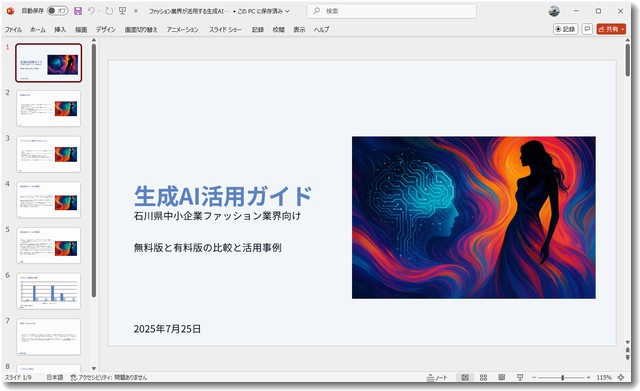Click the date text 2025年7月25日
This screenshot has width=640, height=391.
(x=167, y=329)
